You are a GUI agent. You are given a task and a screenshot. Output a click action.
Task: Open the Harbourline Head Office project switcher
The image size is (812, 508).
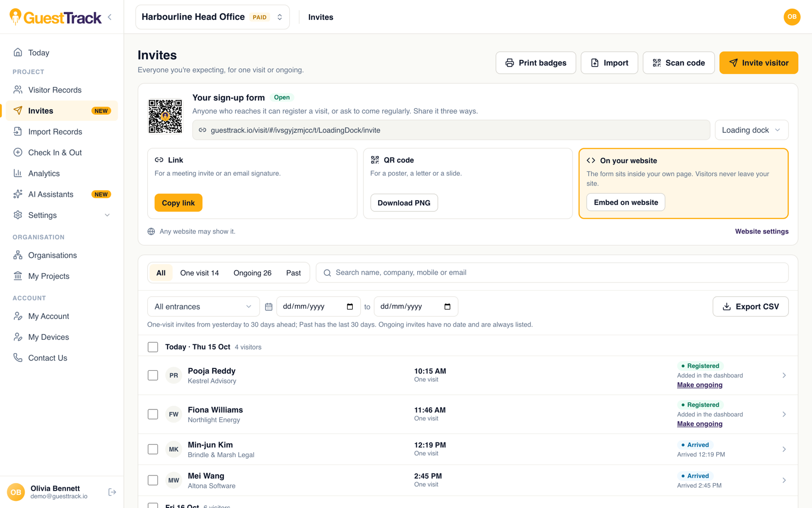click(x=213, y=17)
